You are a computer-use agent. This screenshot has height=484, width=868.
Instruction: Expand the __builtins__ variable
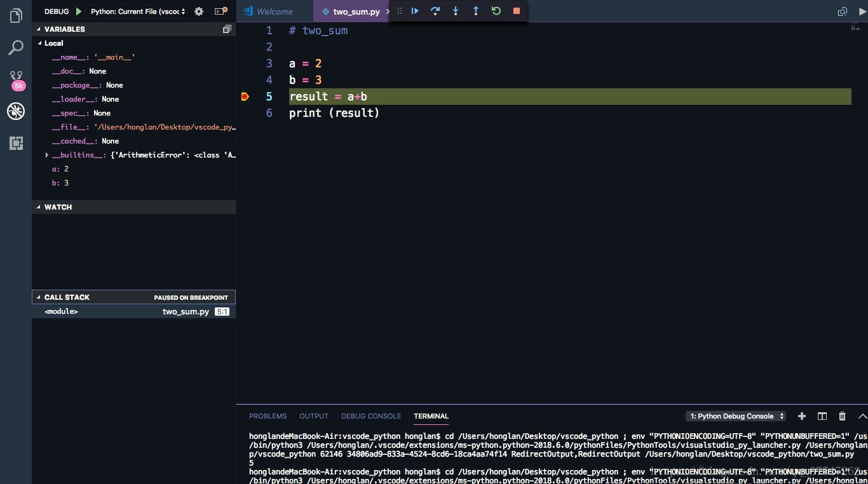click(x=47, y=155)
